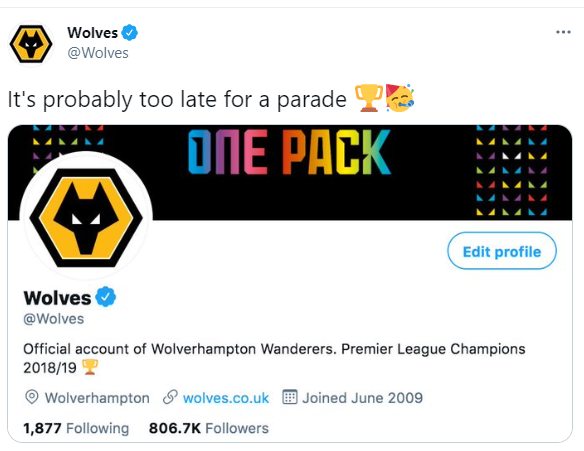Click the link chain icon before wolves.co.uk
This screenshot has height=451, width=584.
170,397
